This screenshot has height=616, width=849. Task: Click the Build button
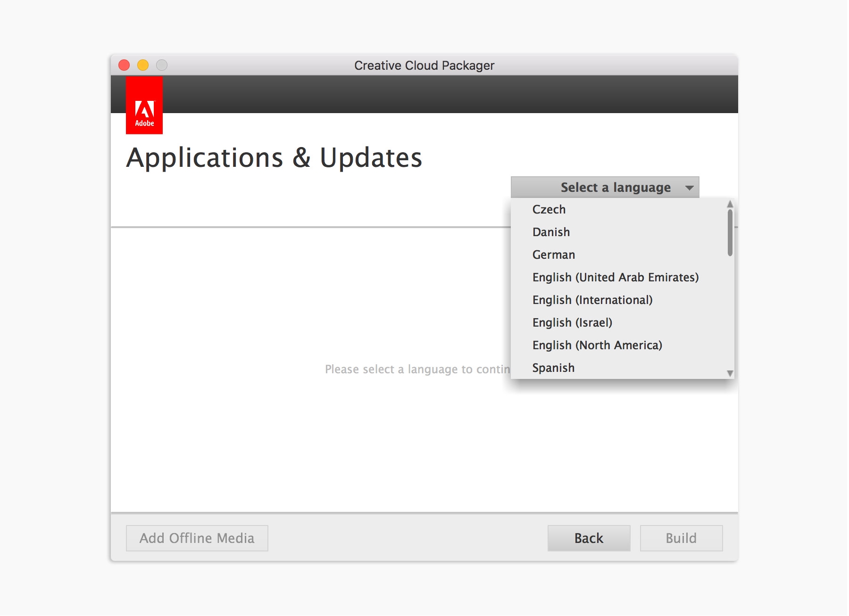[681, 538]
